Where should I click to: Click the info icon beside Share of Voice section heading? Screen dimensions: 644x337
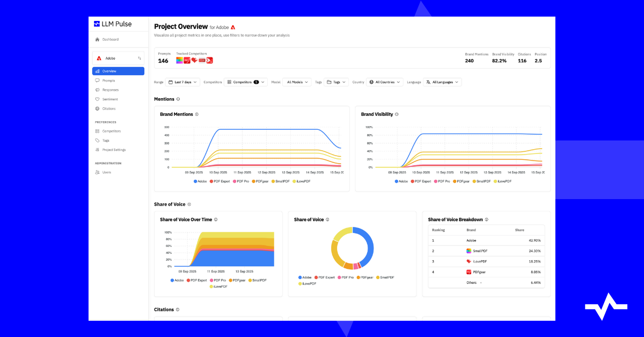coord(189,204)
